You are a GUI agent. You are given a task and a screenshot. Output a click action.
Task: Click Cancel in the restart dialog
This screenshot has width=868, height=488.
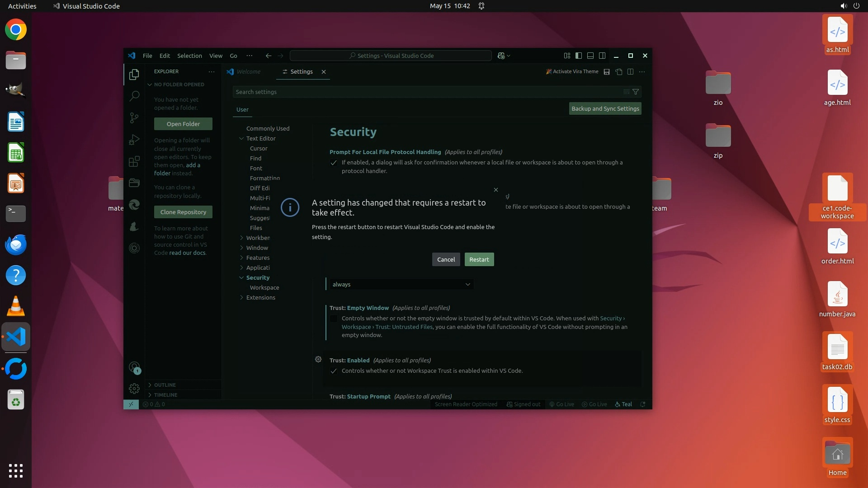click(446, 259)
